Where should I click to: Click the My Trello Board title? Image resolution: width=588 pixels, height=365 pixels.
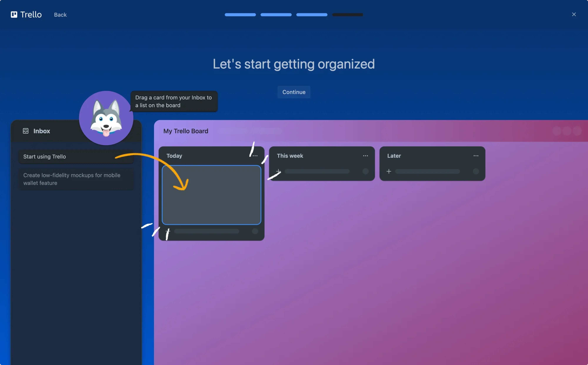pos(185,131)
